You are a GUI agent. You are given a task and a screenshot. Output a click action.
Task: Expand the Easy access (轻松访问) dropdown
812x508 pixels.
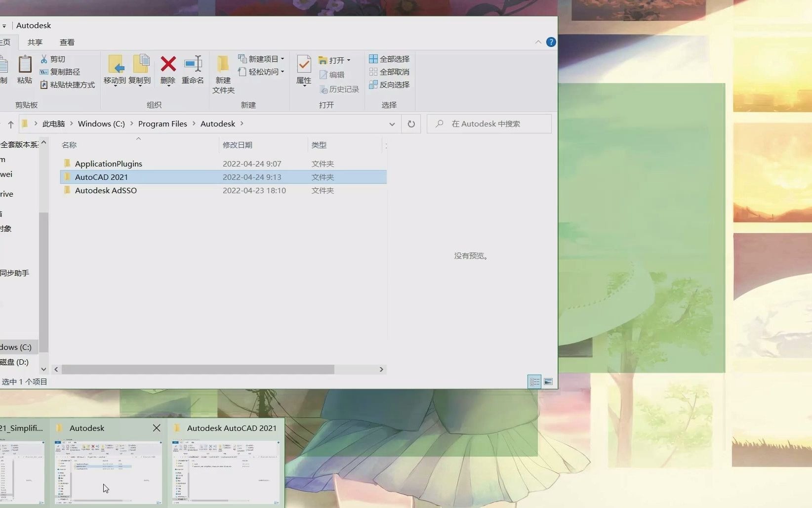click(x=283, y=72)
